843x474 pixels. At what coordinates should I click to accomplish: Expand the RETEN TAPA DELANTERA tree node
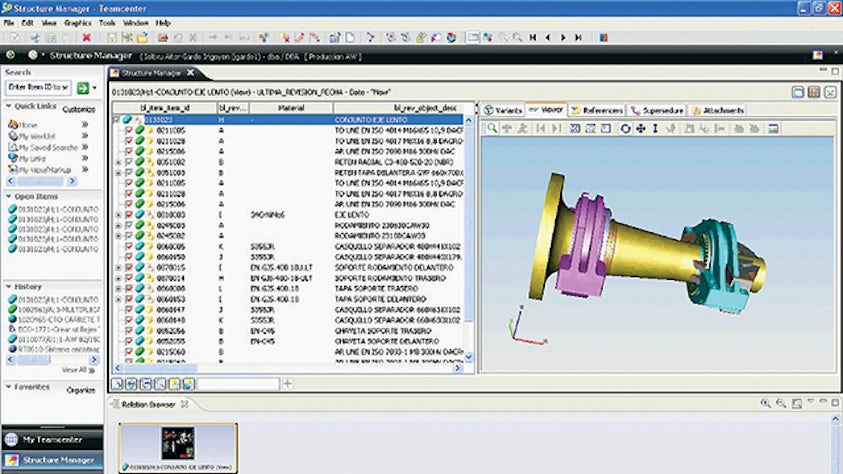118,173
